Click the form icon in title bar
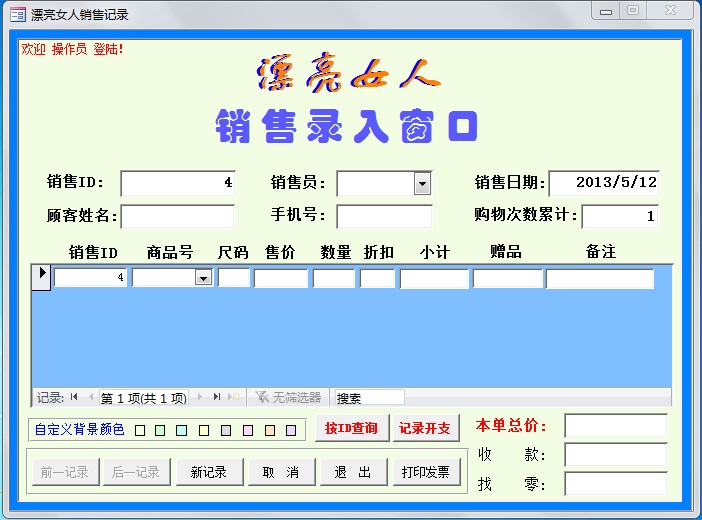Viewport: 702px width, 520px height. tap(18, 14)
